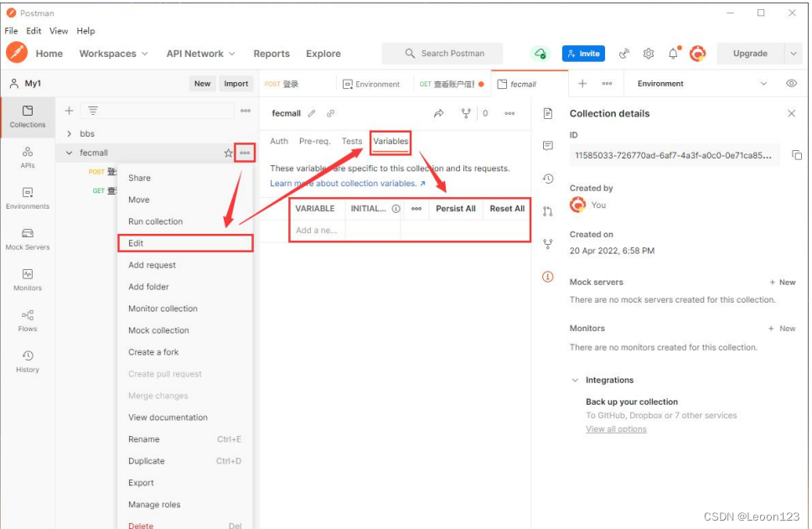Open the Pull requests icon in the right sidebar
This screenshot has height=529, width=812.
[548, 211]
